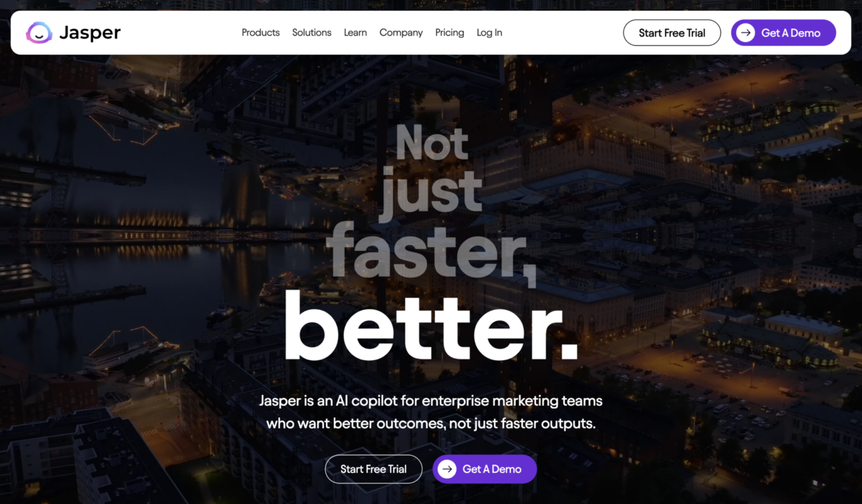This screenshot has height=504, width=862.
Task: Open the Learn menu in header
Action: tap(356, 32)
